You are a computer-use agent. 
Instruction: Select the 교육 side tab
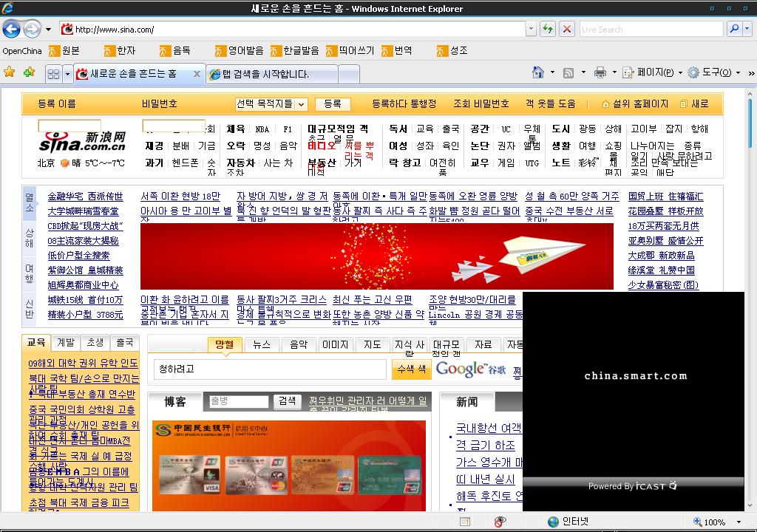coord(36,342)
